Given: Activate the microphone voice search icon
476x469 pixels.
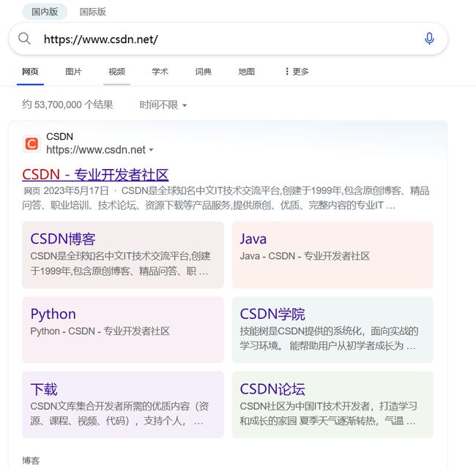Looking at the screenshot, I should (429, 39).
